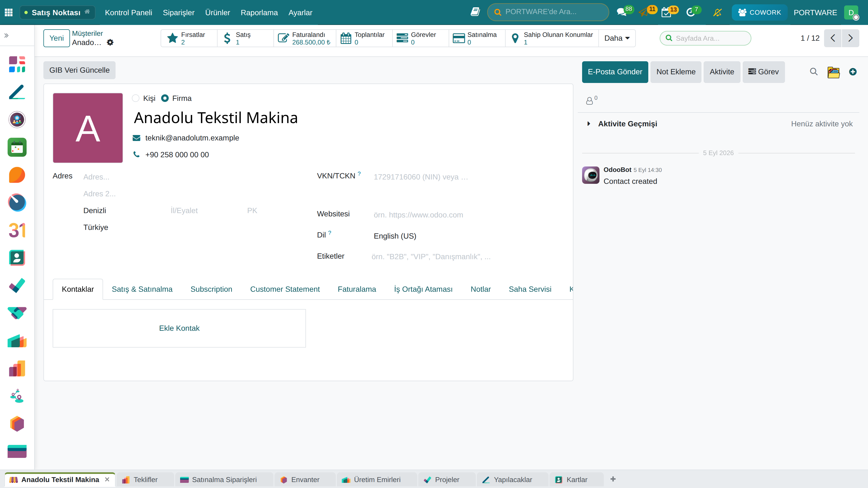Image resolution: width=868 pixels, height=488 pixels.
Task: Click the contact settings gear icon
Action: click(x=110, y=43)
